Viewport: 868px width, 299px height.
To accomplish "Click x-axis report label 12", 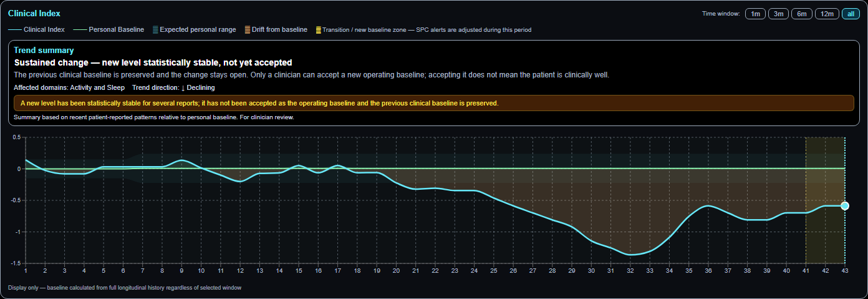I will [240, 270].
